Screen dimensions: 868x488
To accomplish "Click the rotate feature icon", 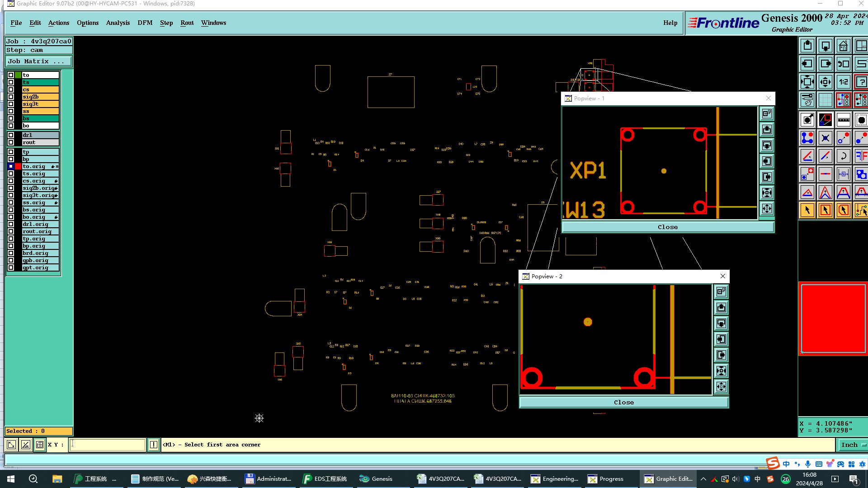I will tap(843, 156).
